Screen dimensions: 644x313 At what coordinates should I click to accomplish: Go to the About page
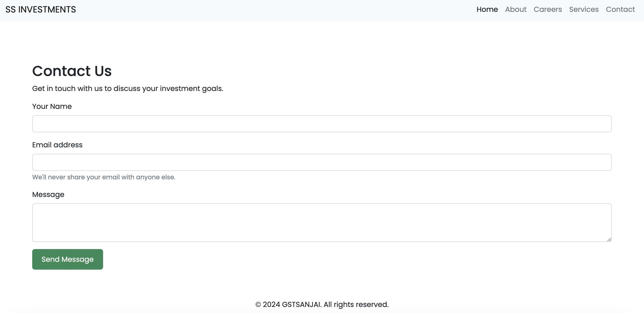click(x=515, y=9)
